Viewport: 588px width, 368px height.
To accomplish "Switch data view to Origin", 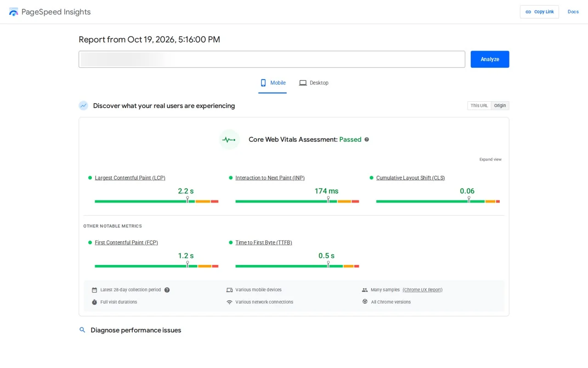I will pos(500,106).
